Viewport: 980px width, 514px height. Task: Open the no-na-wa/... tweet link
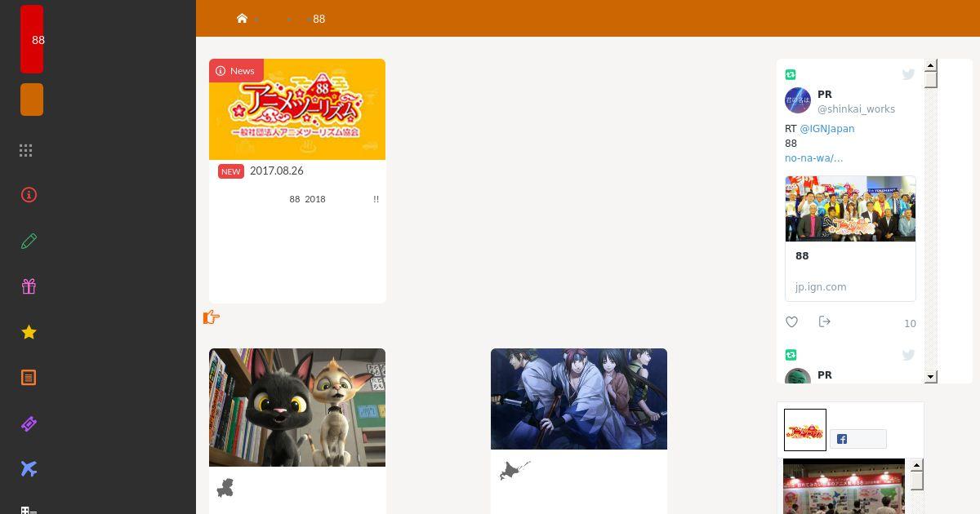click(x=813, y=157)
